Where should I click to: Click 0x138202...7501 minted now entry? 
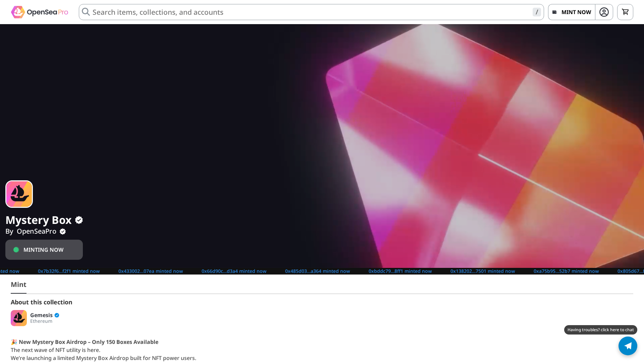click(483, 271)
